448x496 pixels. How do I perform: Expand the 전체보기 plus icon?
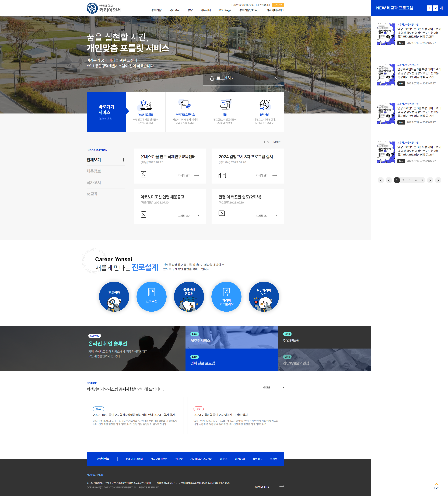(123, 160)
